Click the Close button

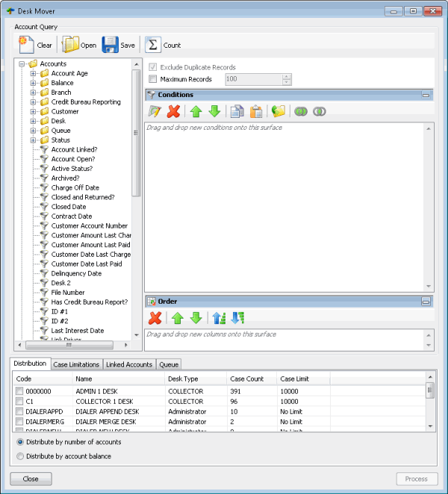(31, 479)
